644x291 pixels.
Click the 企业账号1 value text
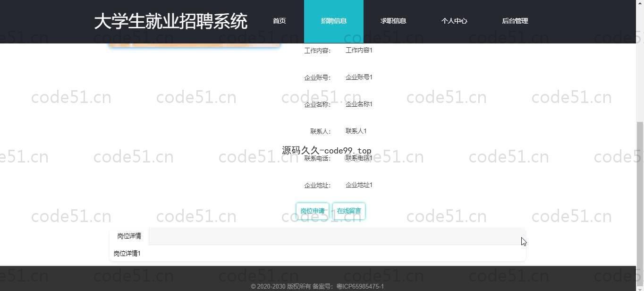pyautogui.click(x=359, y=77)
